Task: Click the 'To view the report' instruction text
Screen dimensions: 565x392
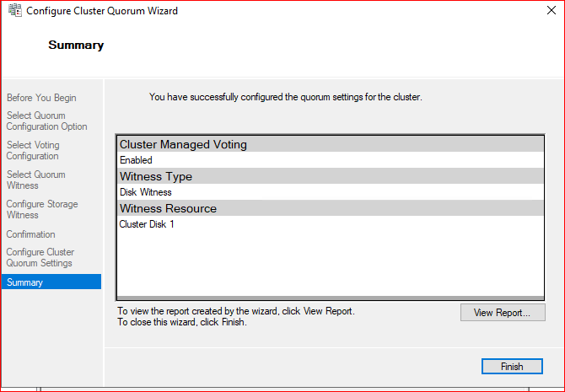Action: click(236, 311)
